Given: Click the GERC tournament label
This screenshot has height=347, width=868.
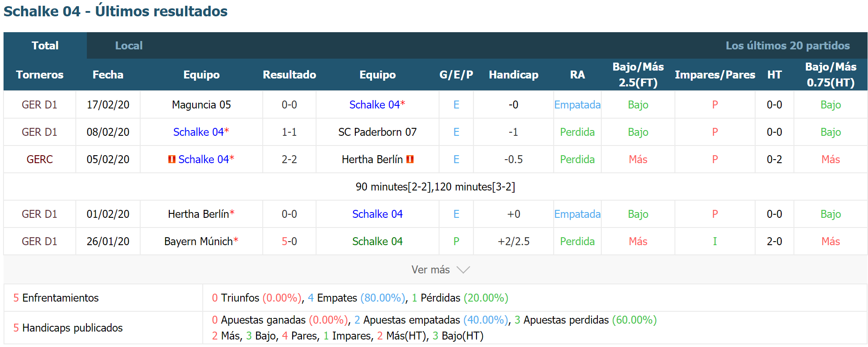Looking at the screenshot, I should tap(40, 159).
